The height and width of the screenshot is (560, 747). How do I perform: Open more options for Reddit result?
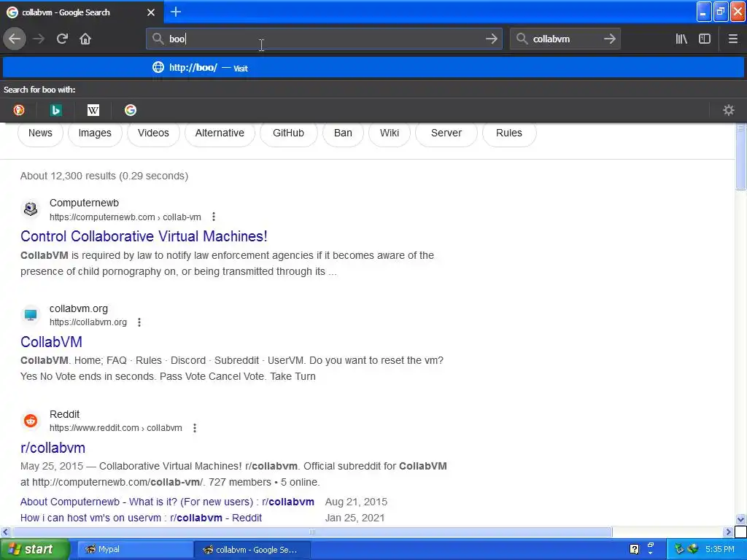pos(194,428)
